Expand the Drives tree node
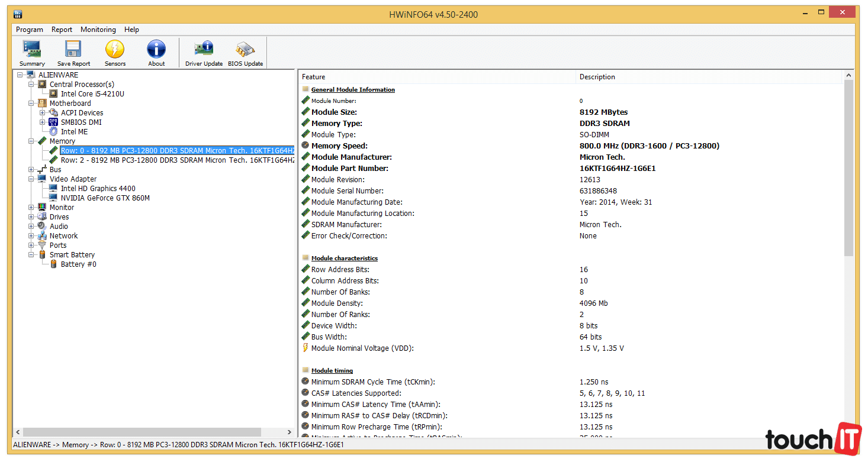 click(x=31, y=217)
